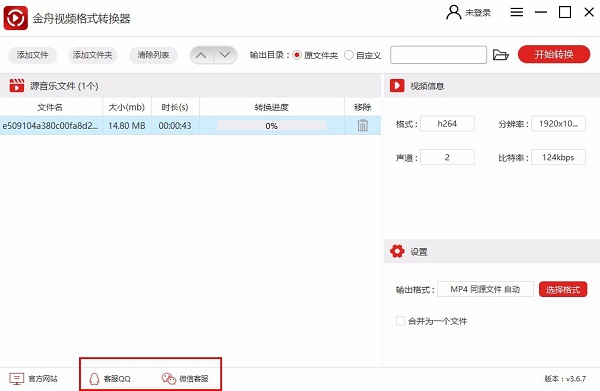
Task: Open the 官方网站 link text
Action: (43, 379)
